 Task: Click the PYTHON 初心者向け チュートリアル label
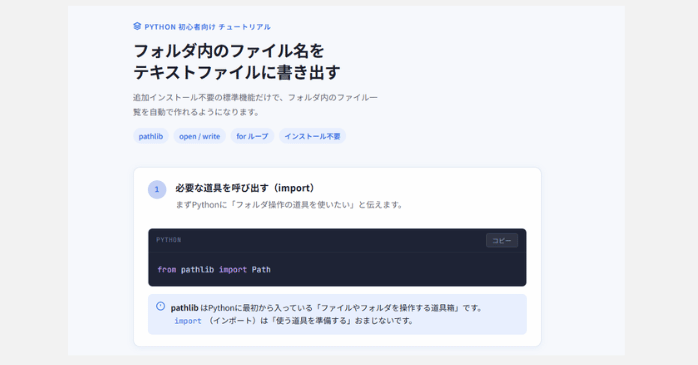coord(207,27)
